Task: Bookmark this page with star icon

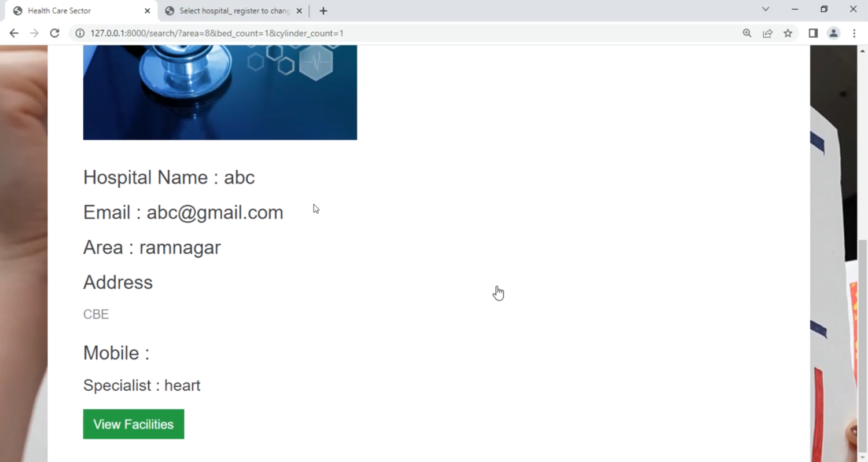Action: (x=788, y=33)
